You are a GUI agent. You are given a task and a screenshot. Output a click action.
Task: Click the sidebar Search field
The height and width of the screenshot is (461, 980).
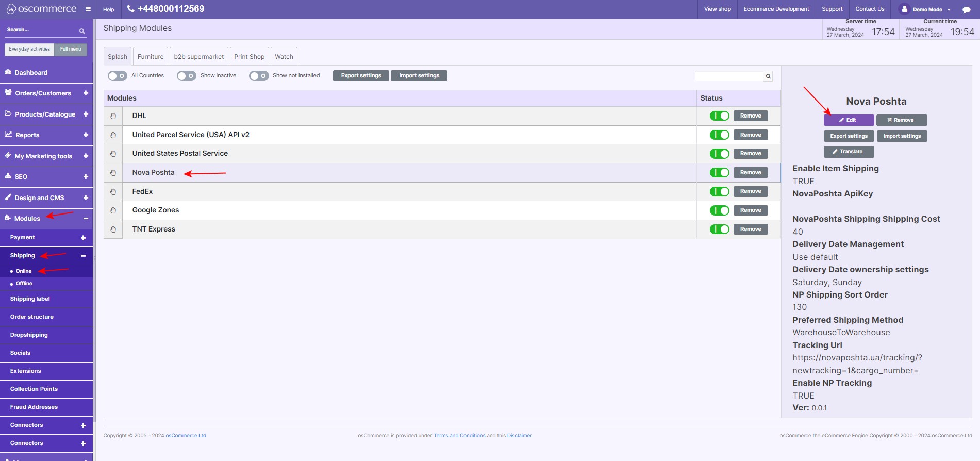click(x=42, y=30)
